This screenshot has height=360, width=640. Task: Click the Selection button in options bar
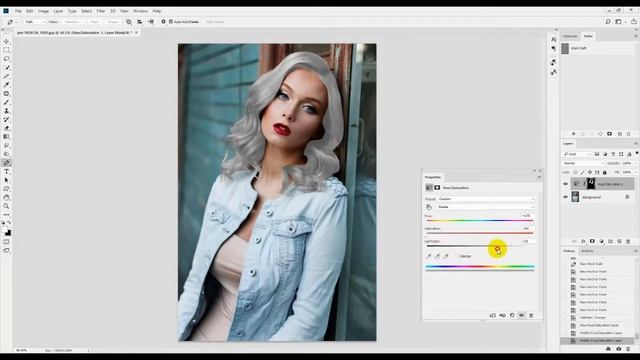click(73, 22)
